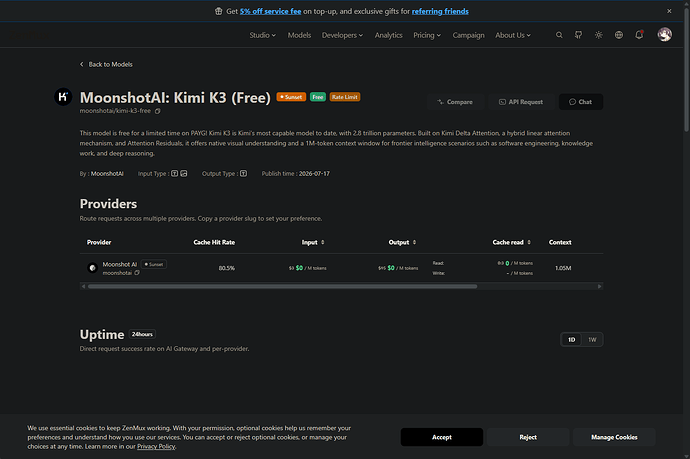
Task: Click the Context column header
Action: [560, 242]
